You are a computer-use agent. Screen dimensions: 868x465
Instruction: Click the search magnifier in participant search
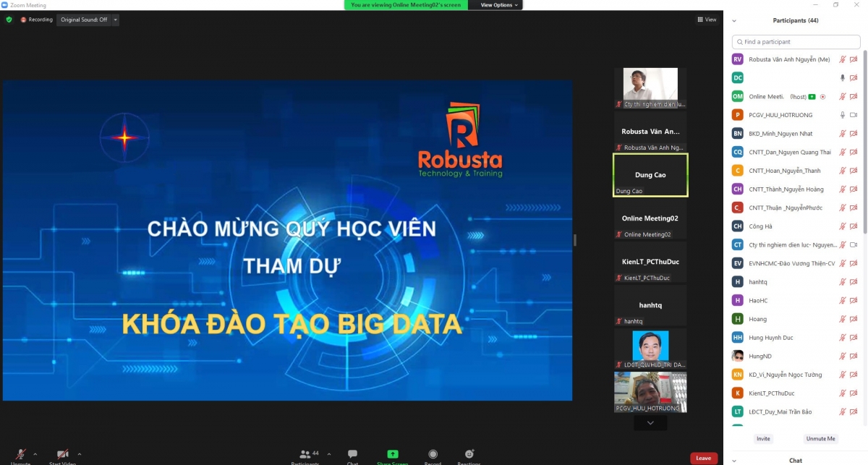pos(739,42)
